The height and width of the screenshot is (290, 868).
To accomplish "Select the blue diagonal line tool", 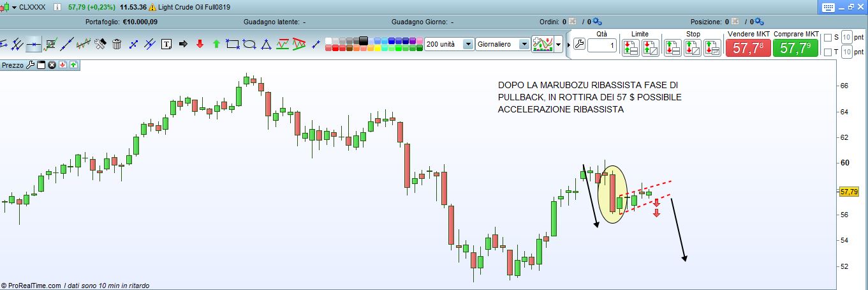I will coord(133,44).
